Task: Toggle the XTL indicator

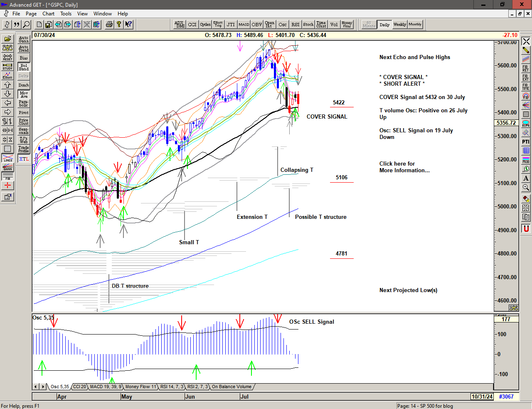Action: (x=24, y=159)
